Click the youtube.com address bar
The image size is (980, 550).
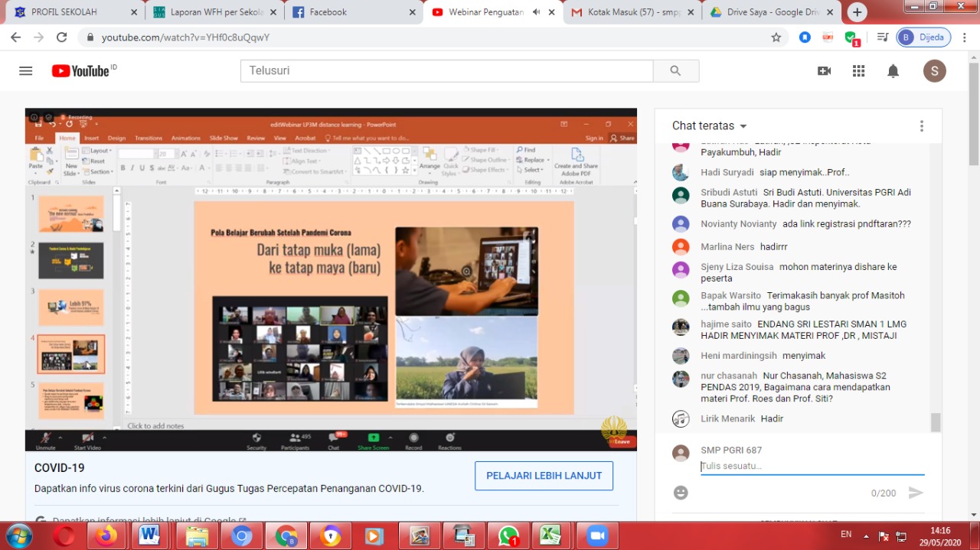coord(429,37)
